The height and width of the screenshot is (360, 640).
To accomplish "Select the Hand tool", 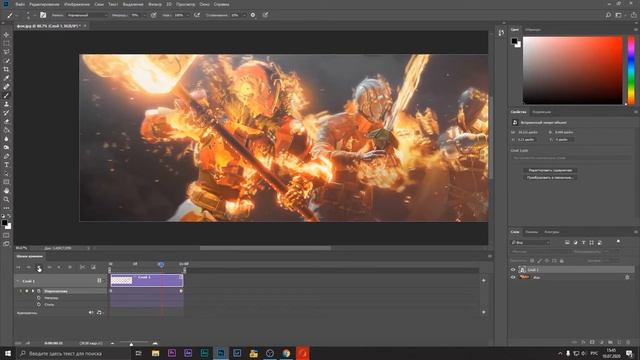I will (6, 191).
